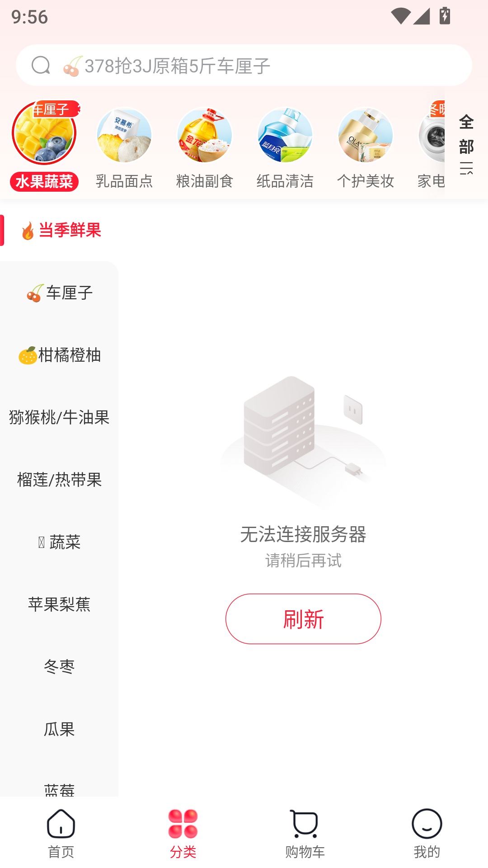488x868 pixels.
Task: Expand 全部 to see all categories
Action: (x=466, y=145)
